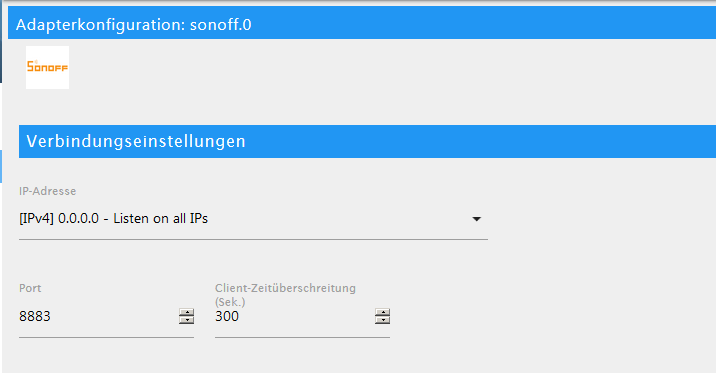The image size is (716, 373).
Task: Decrease Client-Zeitüberschreitung with down arrow
Action: tap(382, 320)
